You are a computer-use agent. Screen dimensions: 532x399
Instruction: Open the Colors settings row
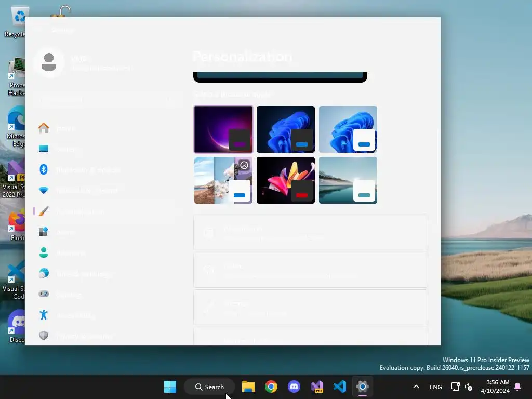tap(311, 270)
